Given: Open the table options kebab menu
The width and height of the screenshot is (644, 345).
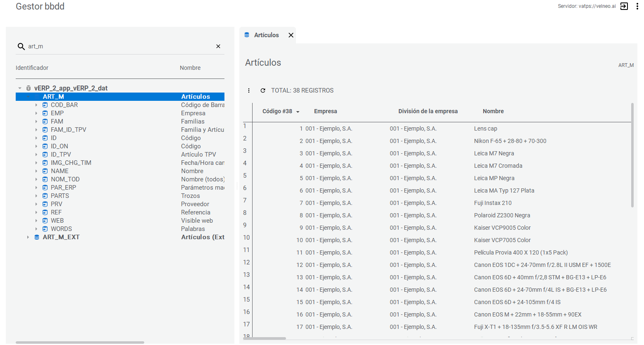Looking at the screenshot, I should click(x=249, y=90).
